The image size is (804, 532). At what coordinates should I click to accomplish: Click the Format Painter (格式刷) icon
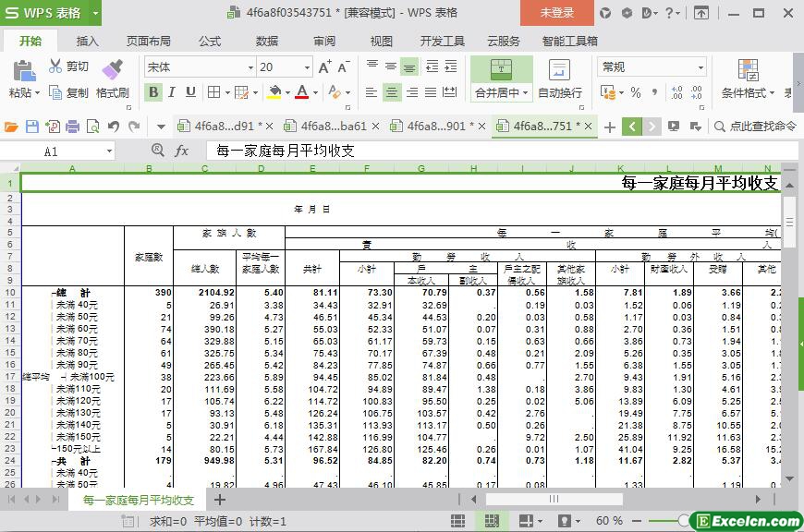(112, 70)
